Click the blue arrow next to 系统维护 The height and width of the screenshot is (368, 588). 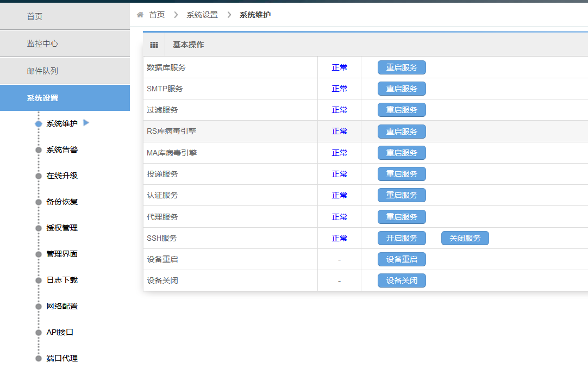tap(86, 123)
